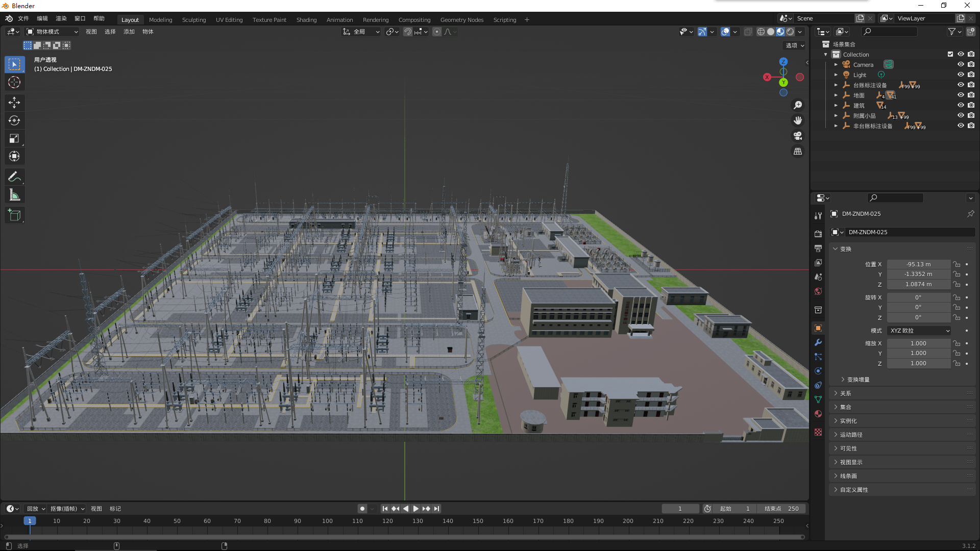Image resolution: width=980 pixels, height=551 pixels.
Task: Switch to the Geometry Nodes workspace tab
Action: (461, 20)
